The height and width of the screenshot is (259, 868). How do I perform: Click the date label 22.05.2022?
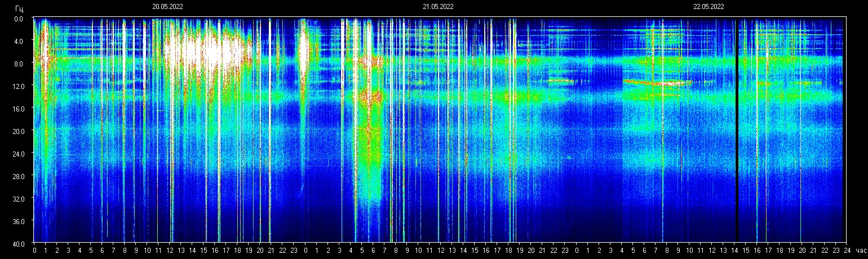(x=708, y=7)
